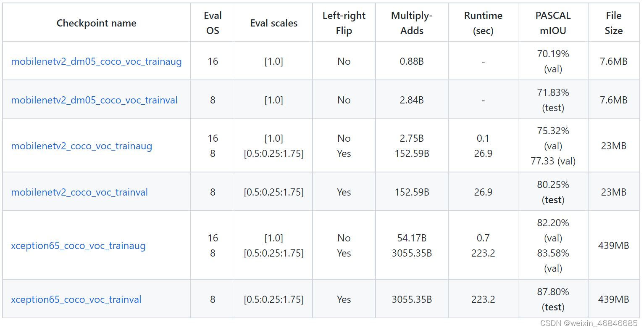Click the 80.25% (test) mIOU cell
The width and height of the screenshot is (644, 331).
553,192
